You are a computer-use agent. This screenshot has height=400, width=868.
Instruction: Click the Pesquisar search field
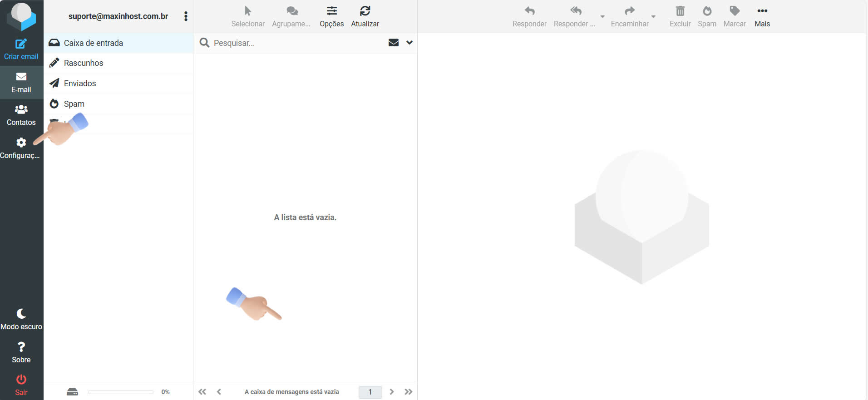tap(295, 43)
